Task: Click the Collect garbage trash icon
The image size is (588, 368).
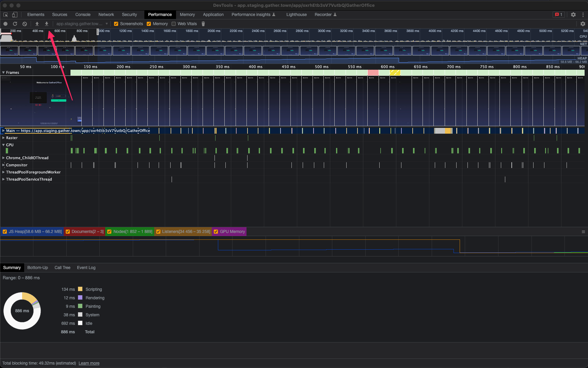Action: [203, 24]
